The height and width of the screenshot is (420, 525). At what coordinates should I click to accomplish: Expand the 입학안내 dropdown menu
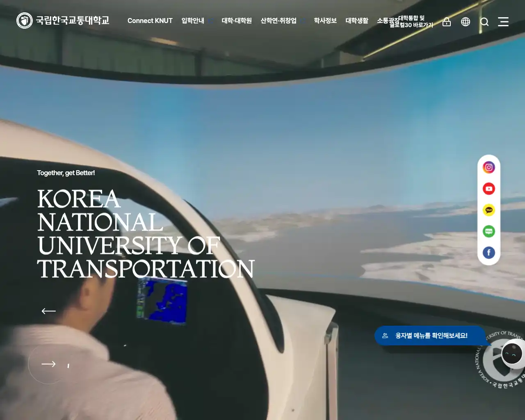click(193, 21)
